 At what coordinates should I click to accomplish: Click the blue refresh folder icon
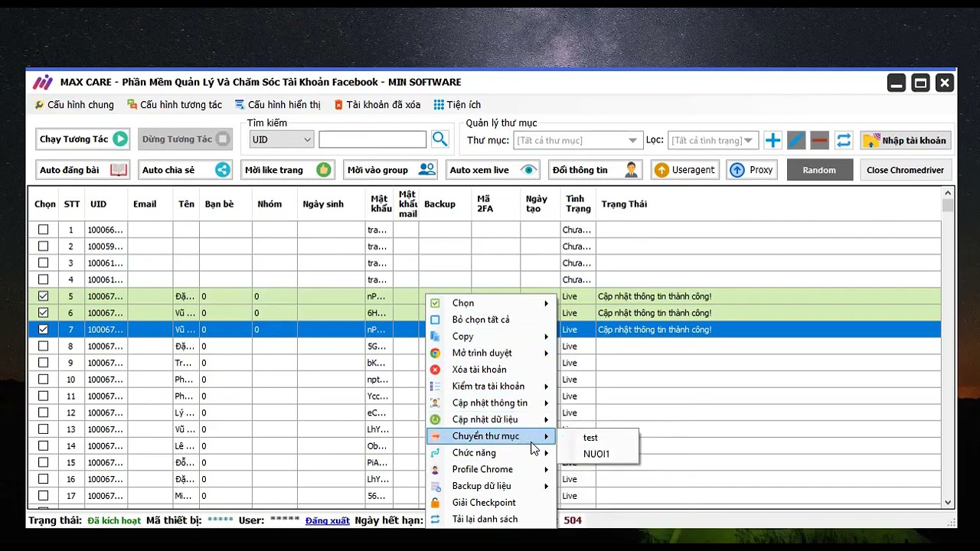843,140
